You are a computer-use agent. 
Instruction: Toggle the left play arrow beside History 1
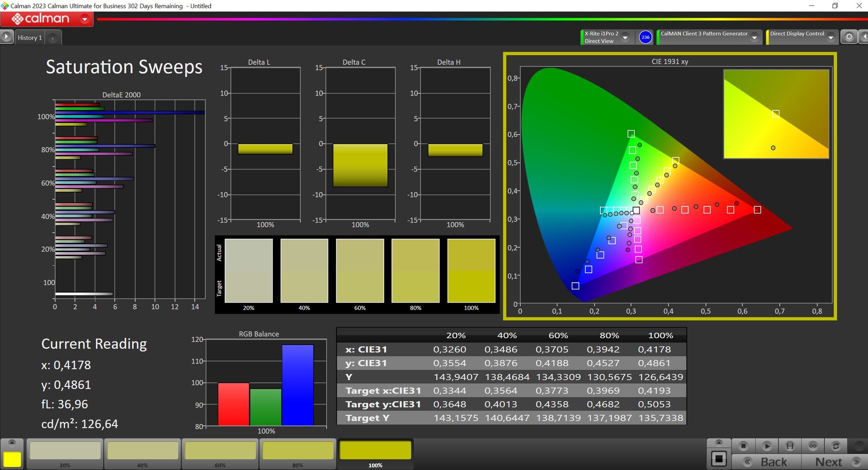6,37
